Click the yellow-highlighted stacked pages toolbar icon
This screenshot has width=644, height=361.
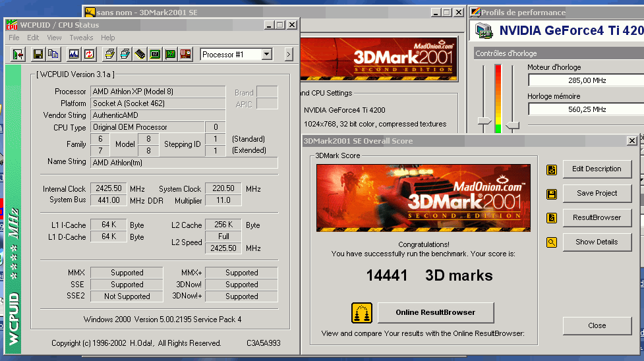pos(109,54)
